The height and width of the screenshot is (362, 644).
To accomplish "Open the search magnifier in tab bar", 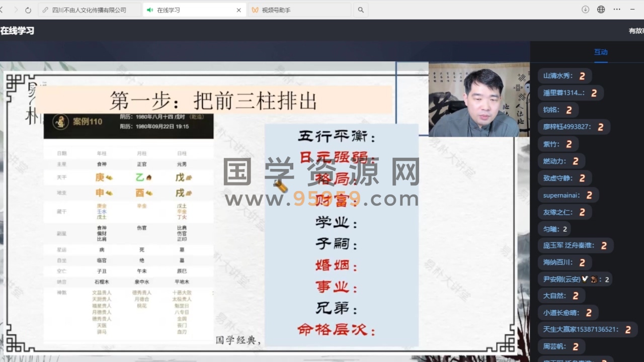I will pos(360,10).
